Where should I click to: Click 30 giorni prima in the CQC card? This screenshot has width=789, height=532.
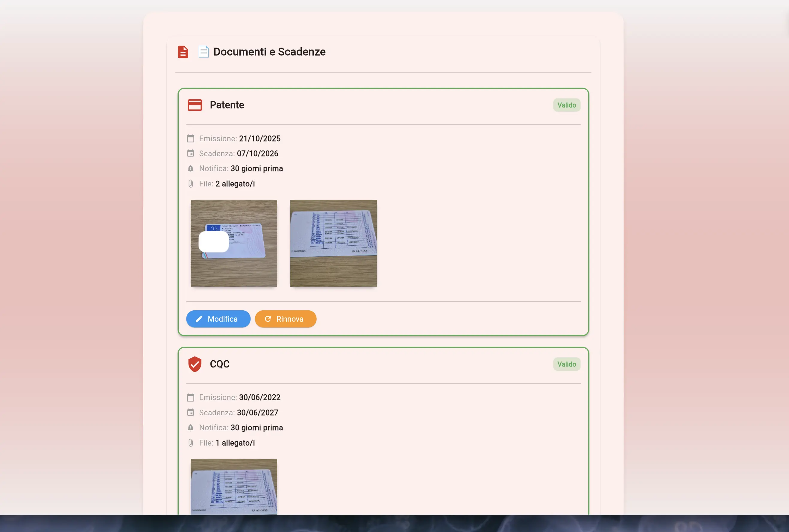257,428
